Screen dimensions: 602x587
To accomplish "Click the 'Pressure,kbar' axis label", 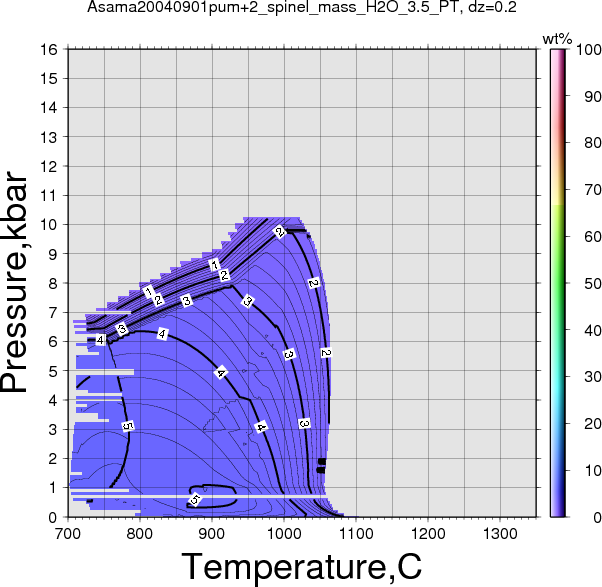I will pyautogui.click(x=14, y=283).
